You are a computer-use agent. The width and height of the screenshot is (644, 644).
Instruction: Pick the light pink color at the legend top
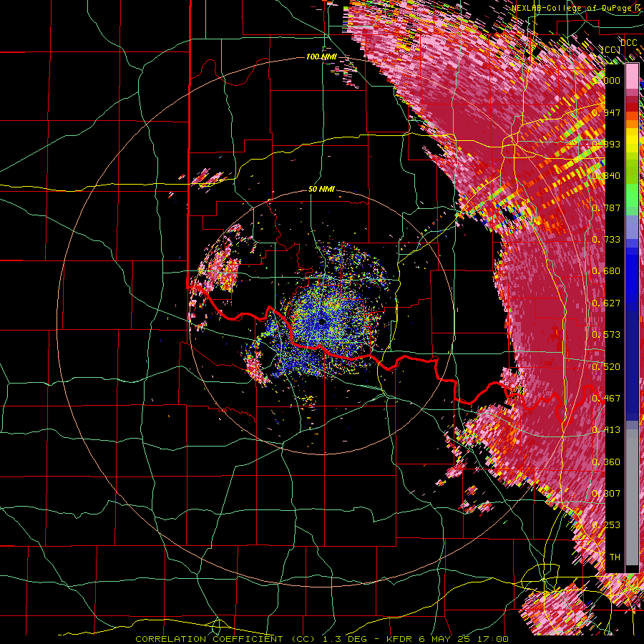point(632,77)
